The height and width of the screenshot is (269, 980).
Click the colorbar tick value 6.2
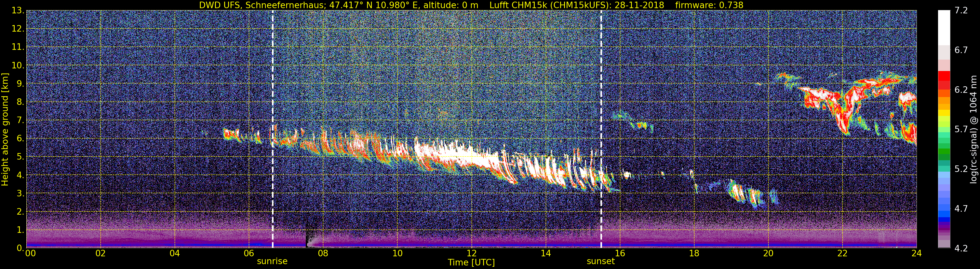coord(961,90)
